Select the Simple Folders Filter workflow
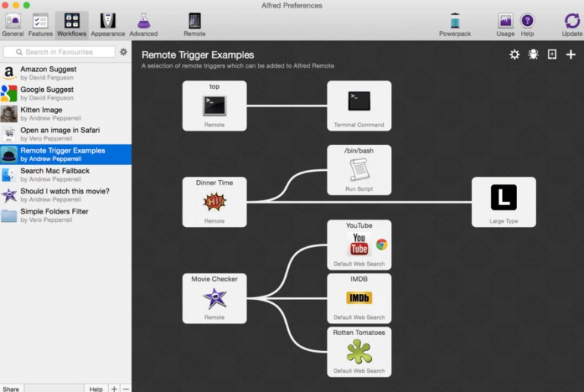Image resolution: width=584 pixels, height=392 pixels. pyautogui.click(x=65, y=215)
